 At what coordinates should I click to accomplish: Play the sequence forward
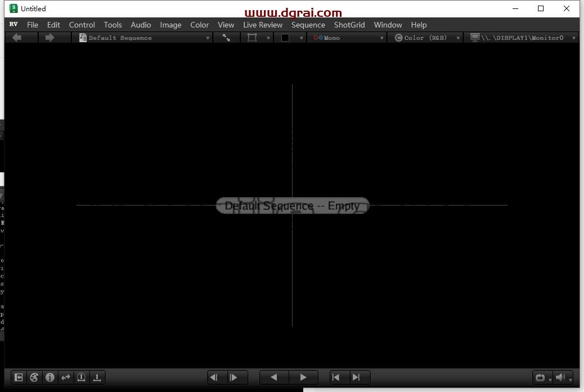pyautogui.click(x=303, y=377)
